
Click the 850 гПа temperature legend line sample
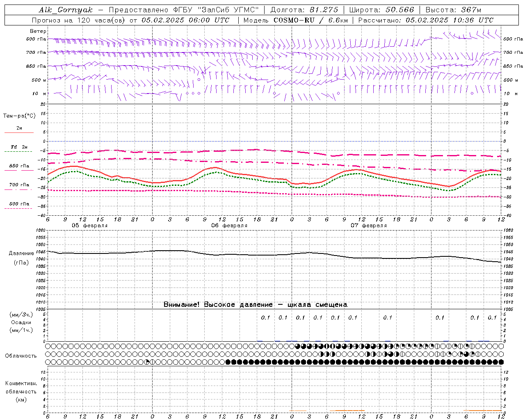[18, 171]
